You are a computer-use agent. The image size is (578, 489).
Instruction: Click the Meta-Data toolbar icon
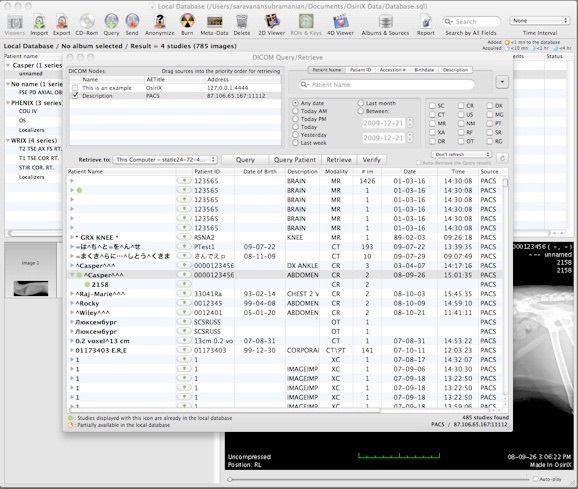(x=215, y=21)
